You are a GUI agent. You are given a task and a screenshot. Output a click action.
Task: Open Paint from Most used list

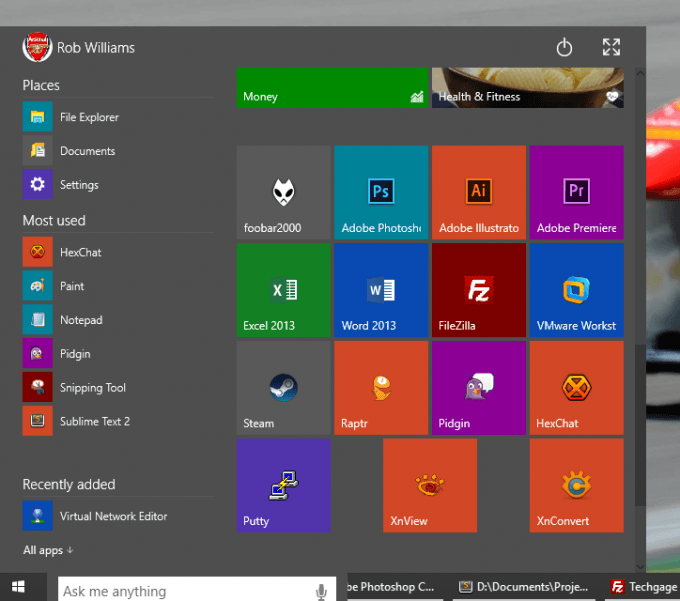pos(118,286)
